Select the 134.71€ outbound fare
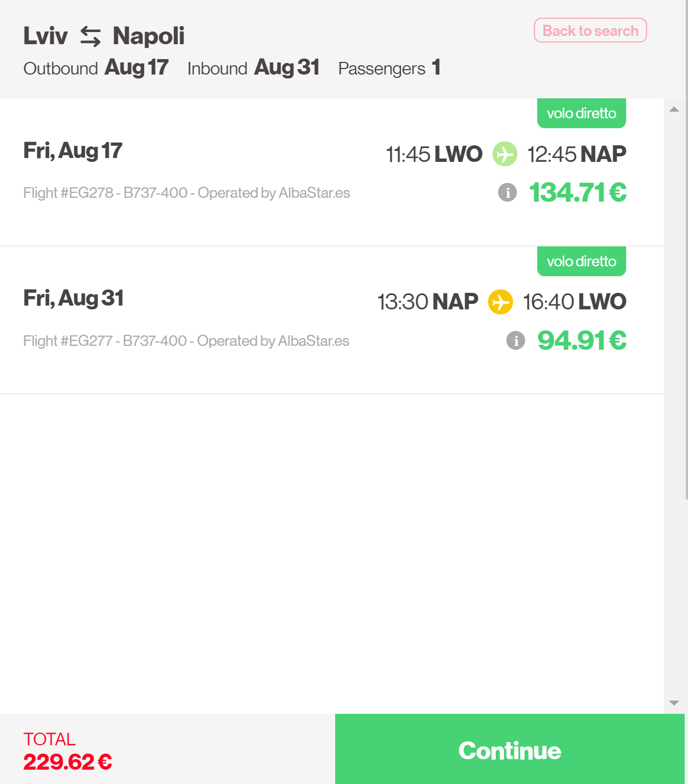Image resolution: width=688 pixels, height=784 pixels. click(x=578, y=192)
